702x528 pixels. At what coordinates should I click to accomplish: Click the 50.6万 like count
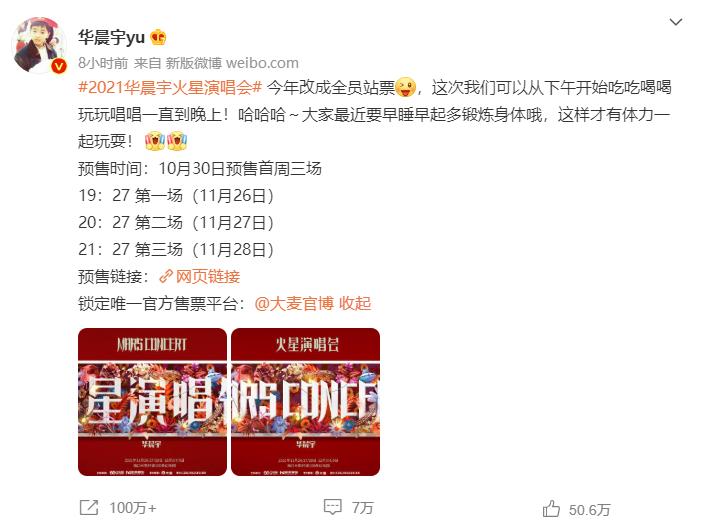click(x=590, y=510)
